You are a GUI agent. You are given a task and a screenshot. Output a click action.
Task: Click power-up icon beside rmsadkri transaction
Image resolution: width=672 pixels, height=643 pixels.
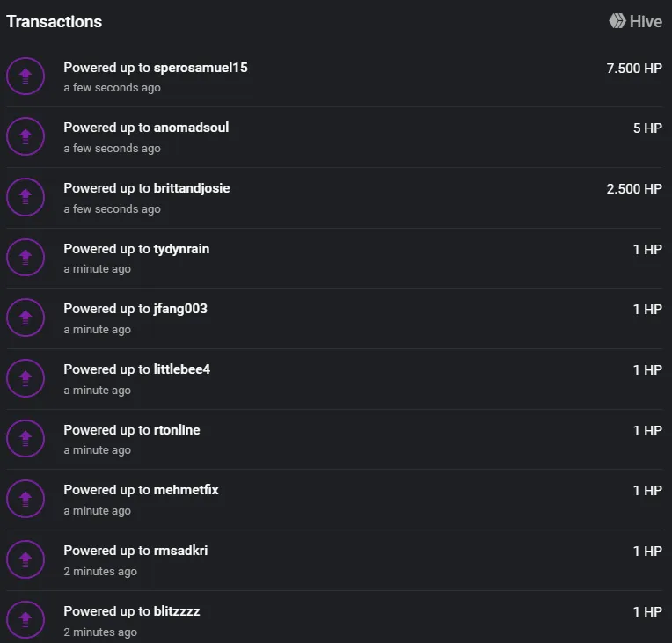[26, 559]
